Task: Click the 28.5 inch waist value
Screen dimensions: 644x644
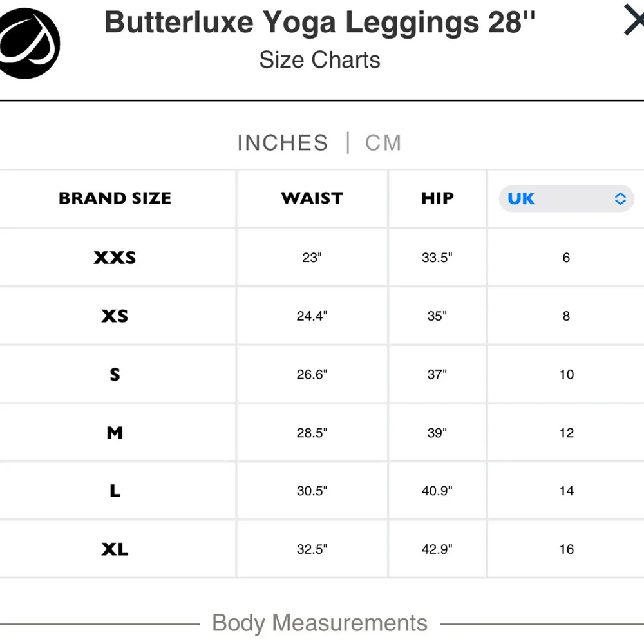Action: click(311, 433)
